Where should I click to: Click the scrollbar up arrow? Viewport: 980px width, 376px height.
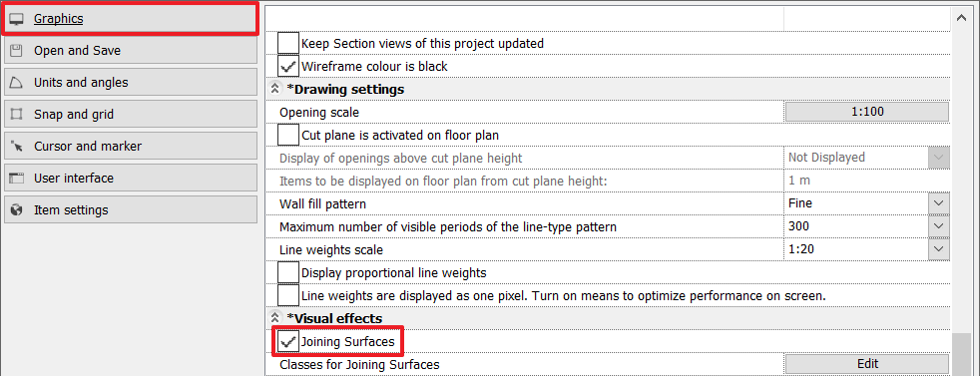[961, 18]
